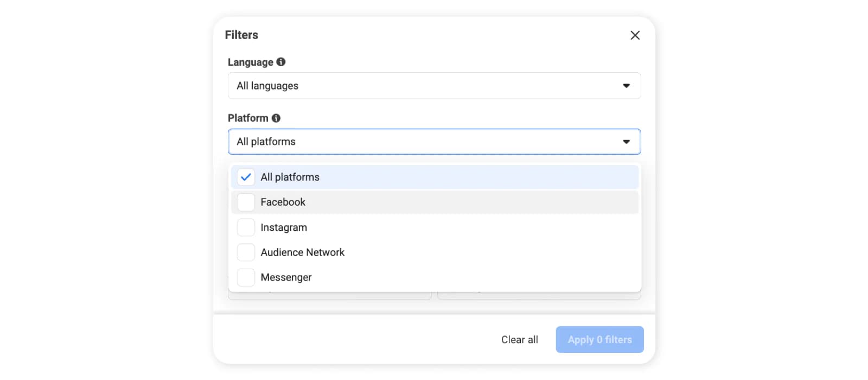
Task: Check the Instagram checkbox
Action: [246, 227]
